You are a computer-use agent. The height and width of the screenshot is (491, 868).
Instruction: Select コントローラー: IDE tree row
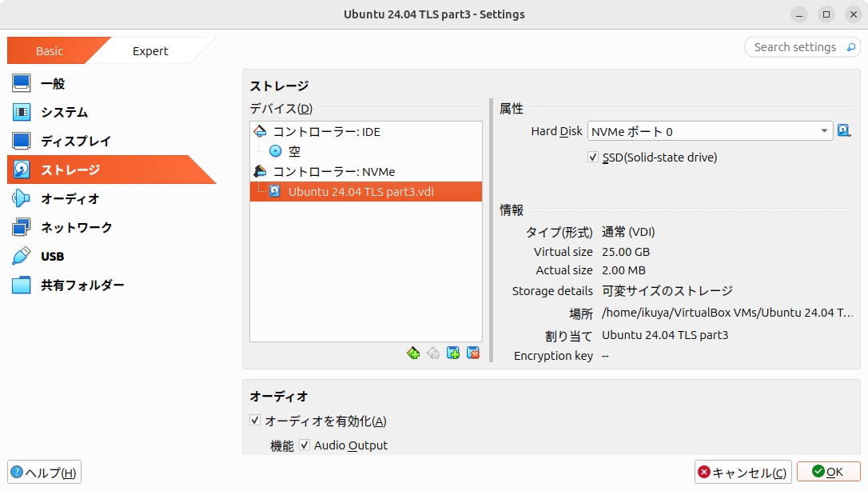tap(366, 132)
